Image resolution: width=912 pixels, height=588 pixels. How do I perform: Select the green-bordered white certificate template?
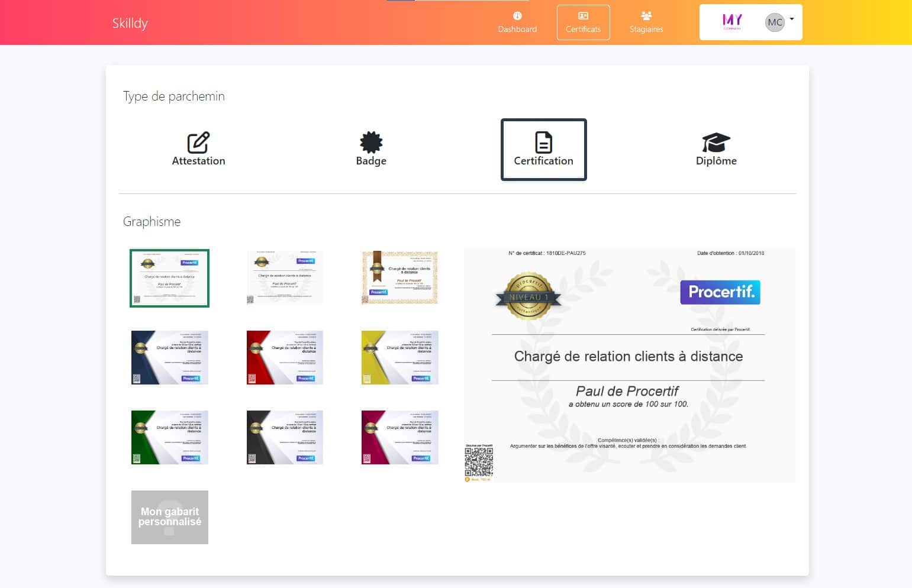(x=169, y=278)
